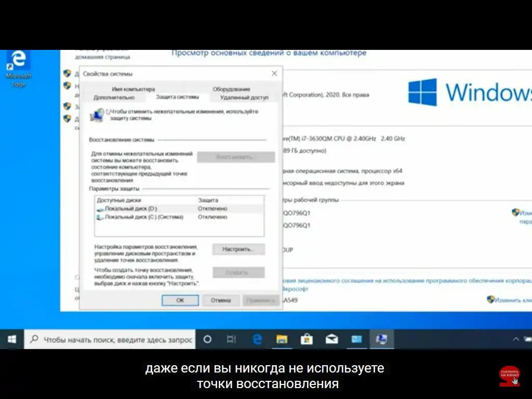Switch to Удаленный доступ tab

[244, 98]
